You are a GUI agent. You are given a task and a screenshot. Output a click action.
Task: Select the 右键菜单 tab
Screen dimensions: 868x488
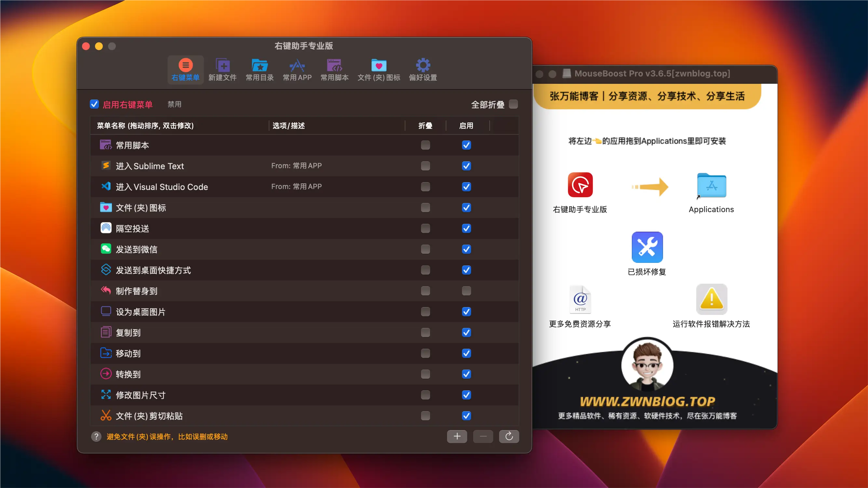(185, 70)
